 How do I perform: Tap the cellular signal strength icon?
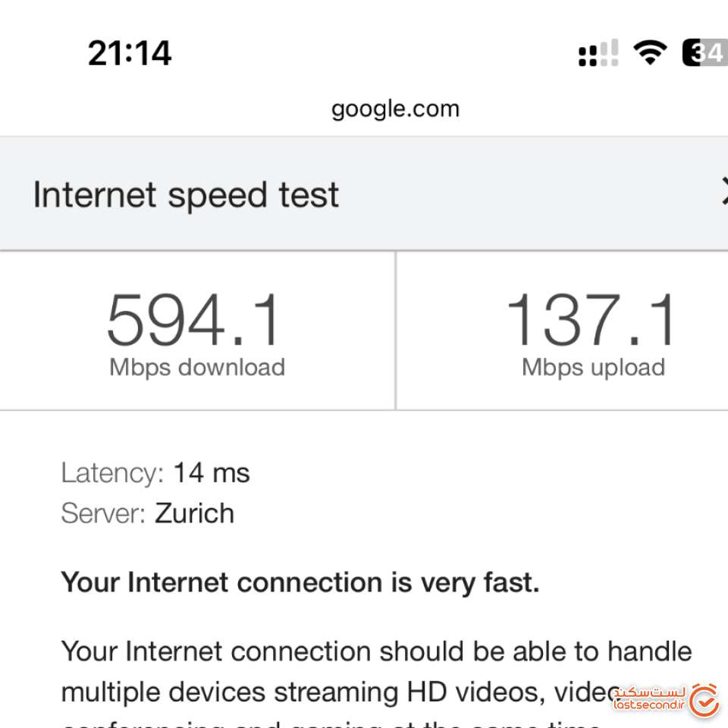[598, 53]
